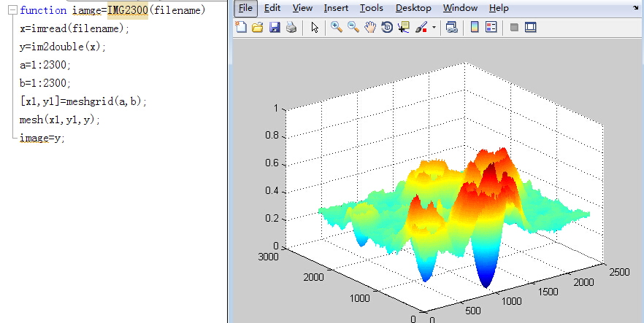Open the Brush color dropdown arrow
The image size is (644, 323).
point(434,28)
